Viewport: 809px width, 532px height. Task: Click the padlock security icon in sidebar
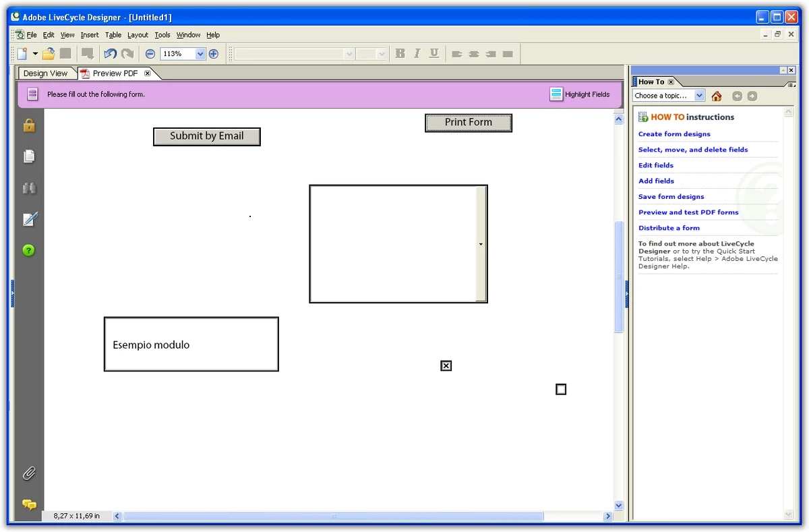[29, 125]
